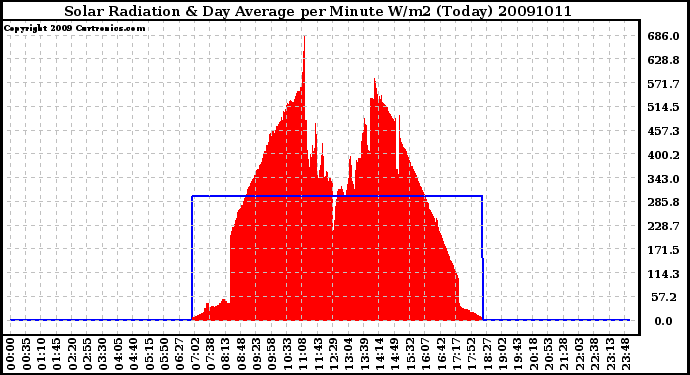Viewport: 690px width, 375px height.
Task: Click the 114.3 y-axis value
Action: [663, 274]
